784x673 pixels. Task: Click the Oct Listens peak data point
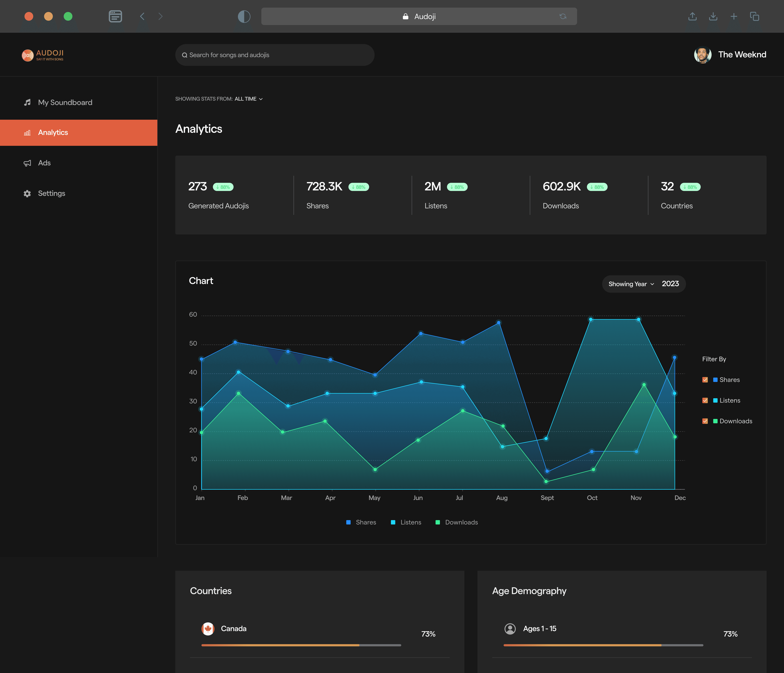point(591,319)
